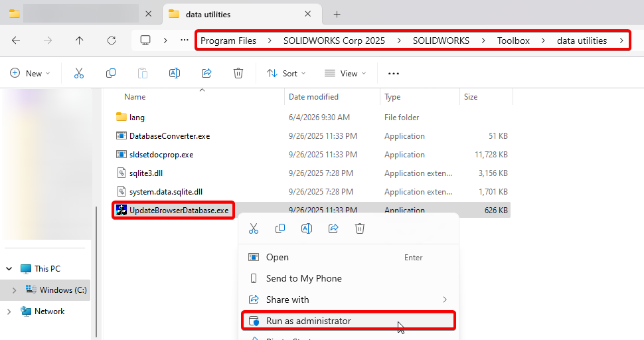Sort by Date modified column header
Screen dimensions: 644x340
point(313,97)
